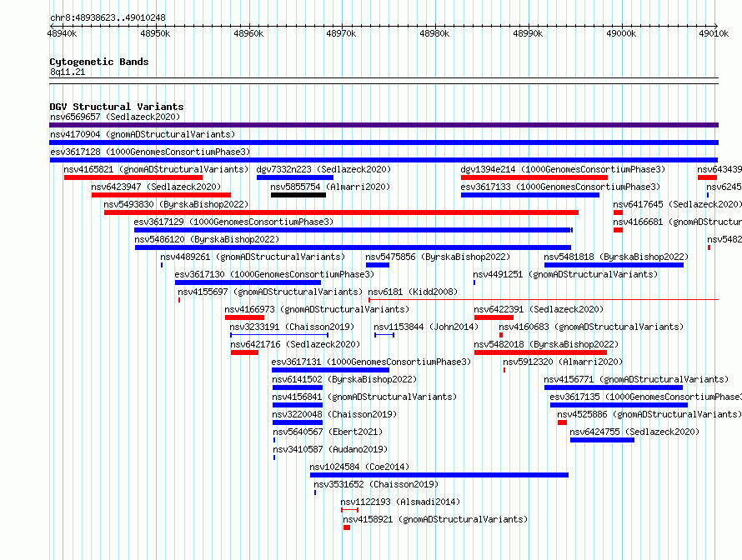Open nsv5855754 (Almarri2020) label

click(x=330, y=187)
